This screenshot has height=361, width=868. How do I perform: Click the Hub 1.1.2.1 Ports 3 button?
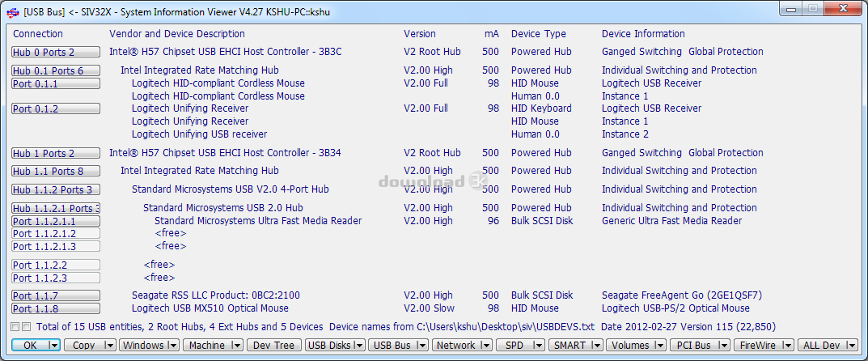click(x=56, y=208)
